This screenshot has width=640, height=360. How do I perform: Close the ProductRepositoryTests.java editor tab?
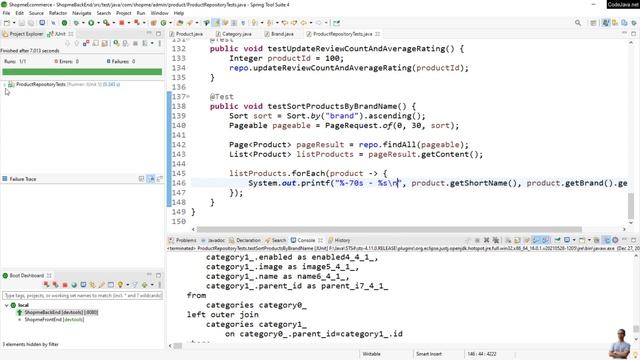tap(378, 34)
